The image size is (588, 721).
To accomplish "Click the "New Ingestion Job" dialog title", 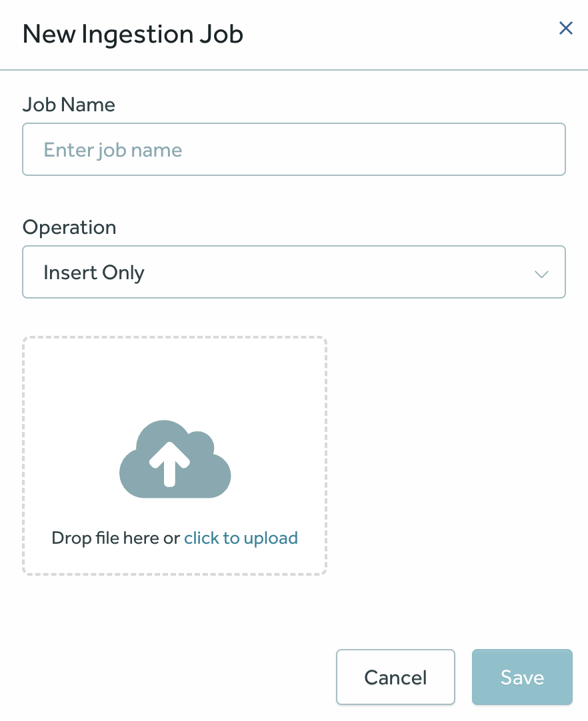I will coord(133,34).
